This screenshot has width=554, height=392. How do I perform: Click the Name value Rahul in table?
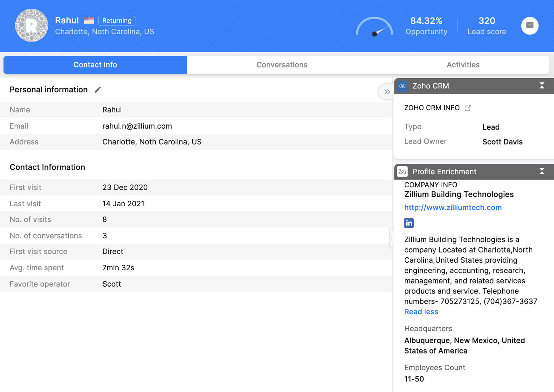[112, 110]
